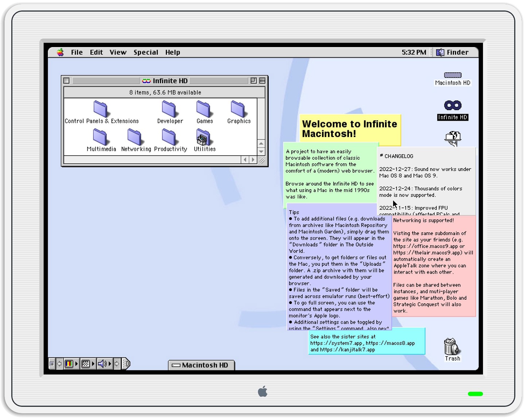
Task: Click the Infinite HD window resize grip
Action: pyautogui.click(x=261, y=160)
